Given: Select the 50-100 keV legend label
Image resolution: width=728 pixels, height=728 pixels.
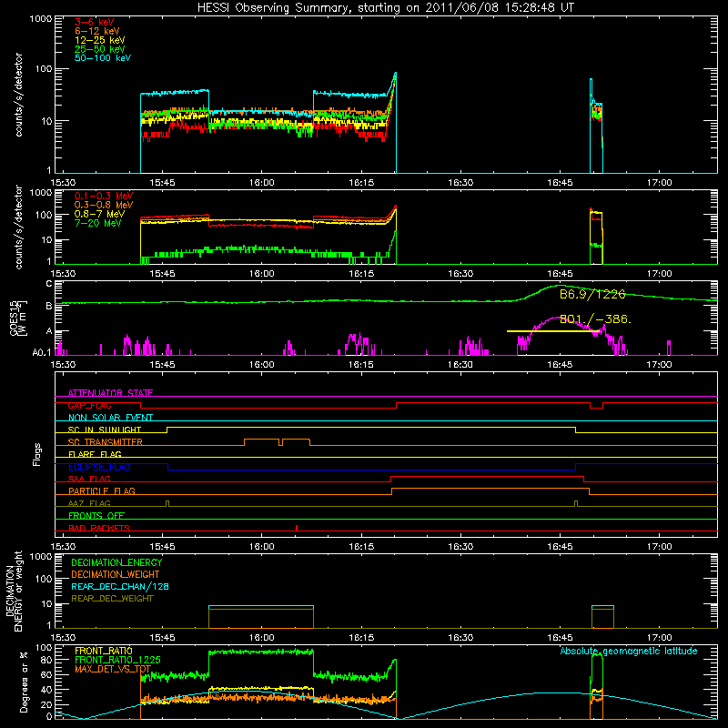Looking at the screenshot, I should [103, 58].
